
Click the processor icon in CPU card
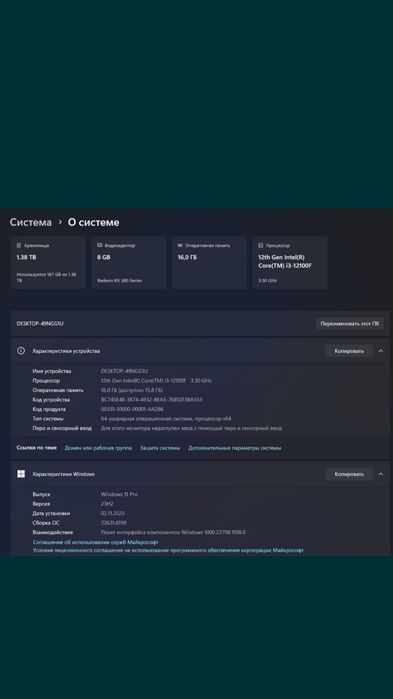point(261,245)
